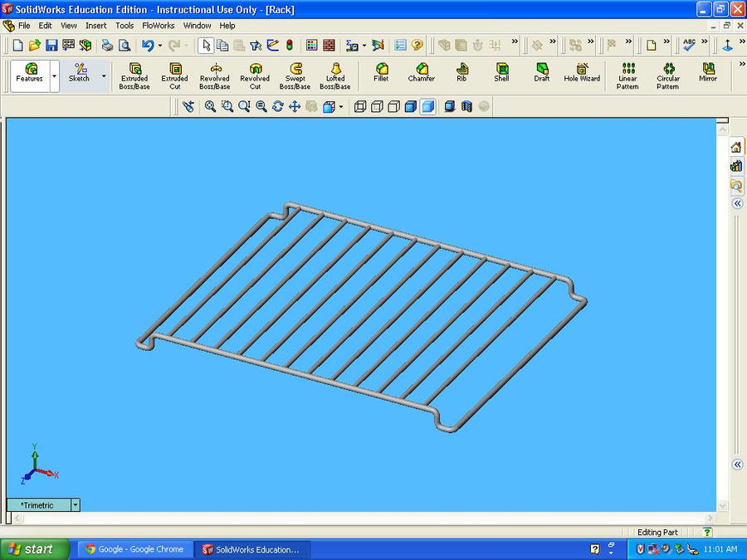Click the New document icon
747x560 pixels.
click(17, 46)
